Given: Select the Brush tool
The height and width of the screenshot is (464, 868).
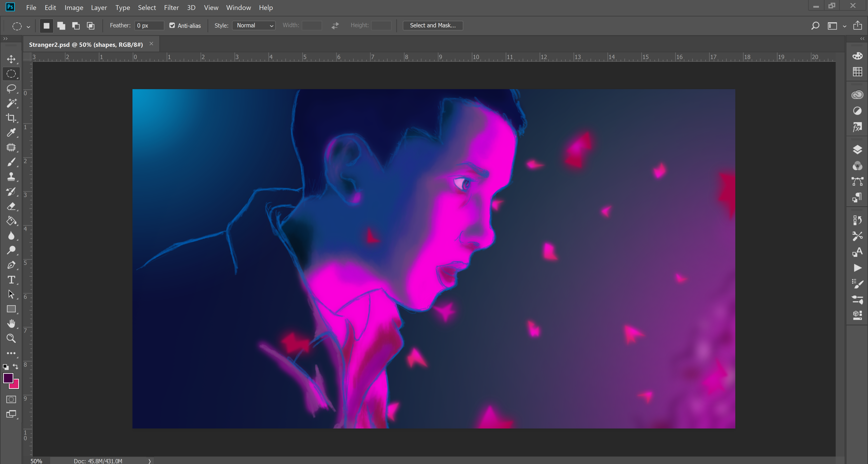Looking at the screenshot, I should click(x=11, y=162).
